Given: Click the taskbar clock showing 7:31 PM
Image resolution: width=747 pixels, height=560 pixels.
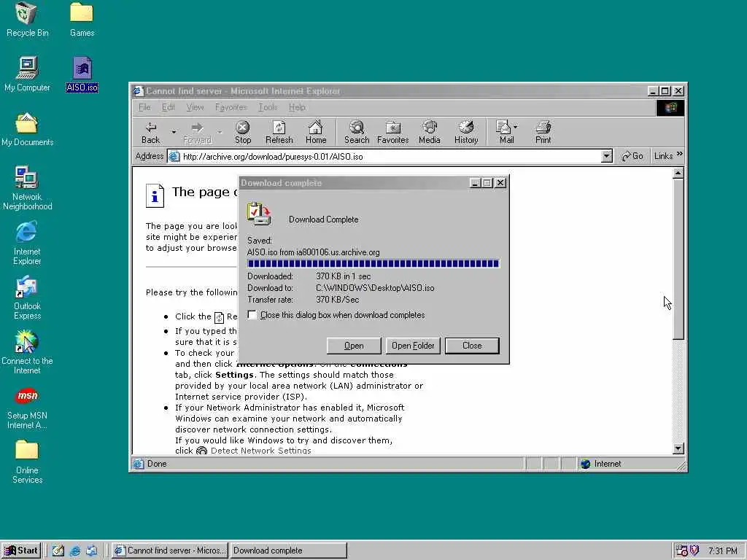Looking at the screenshot, I should 723,551.
